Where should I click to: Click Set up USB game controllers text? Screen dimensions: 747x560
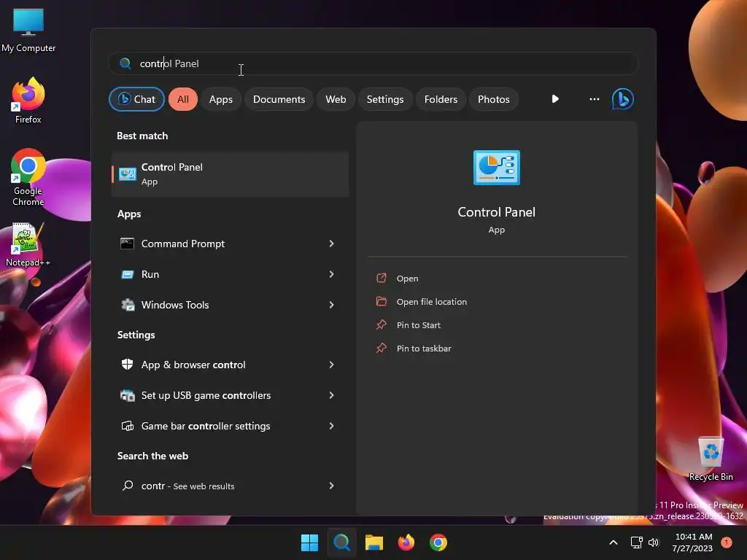click(x=206, y=395)
